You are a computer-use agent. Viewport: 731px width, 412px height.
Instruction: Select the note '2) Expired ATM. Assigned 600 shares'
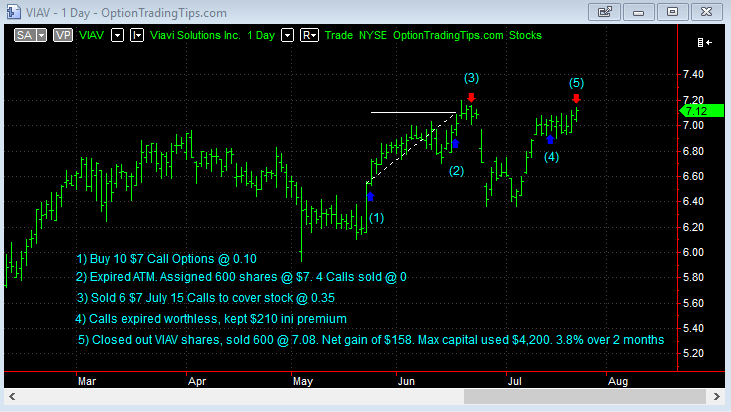[x=241, y=277]
